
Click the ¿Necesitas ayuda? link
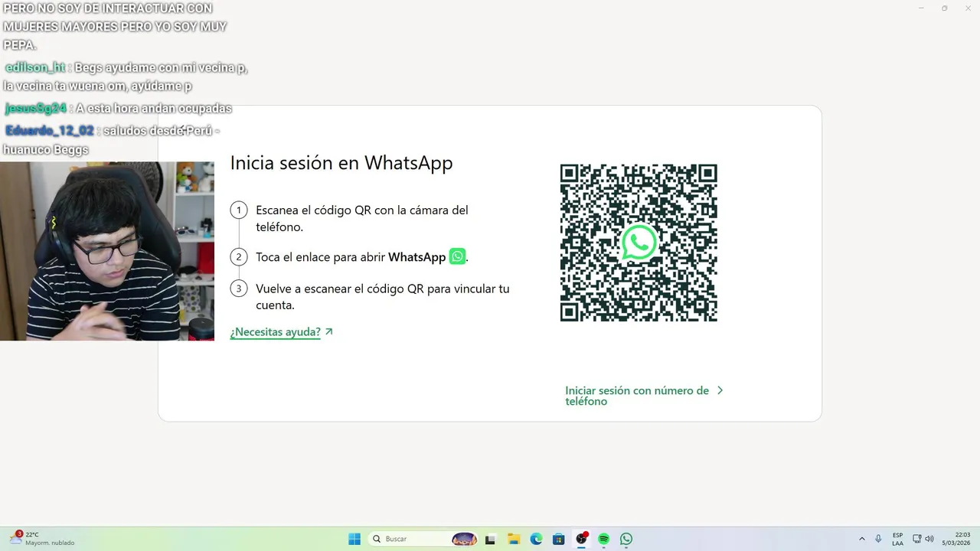coord(276,332)
